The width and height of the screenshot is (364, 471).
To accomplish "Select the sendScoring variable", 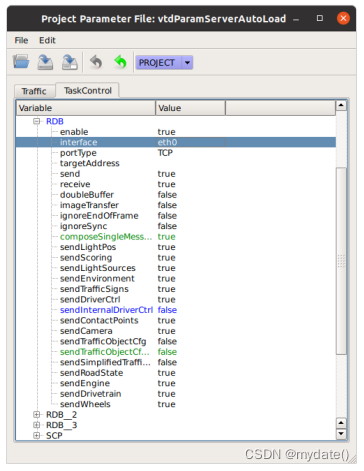I will tap(86, 258).
